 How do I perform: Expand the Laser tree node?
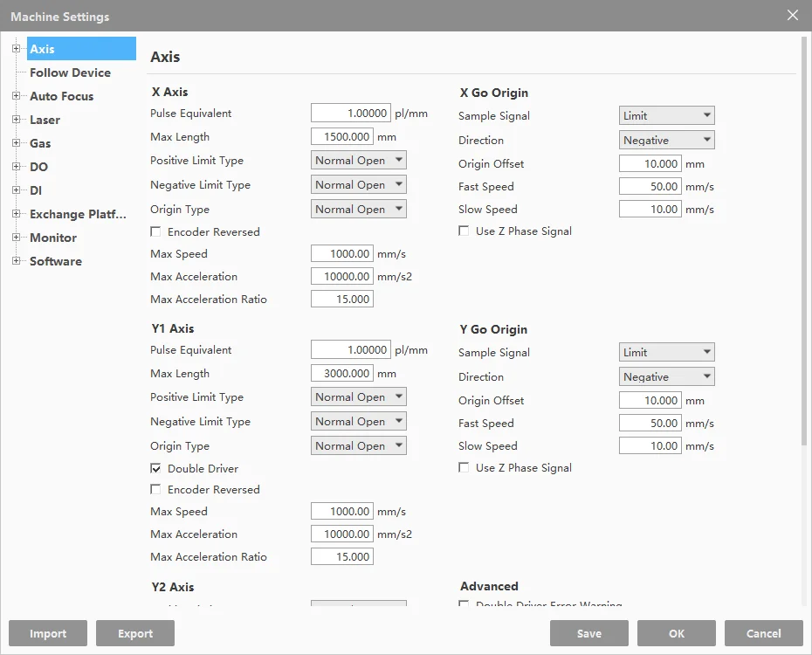tap(16, 120)
